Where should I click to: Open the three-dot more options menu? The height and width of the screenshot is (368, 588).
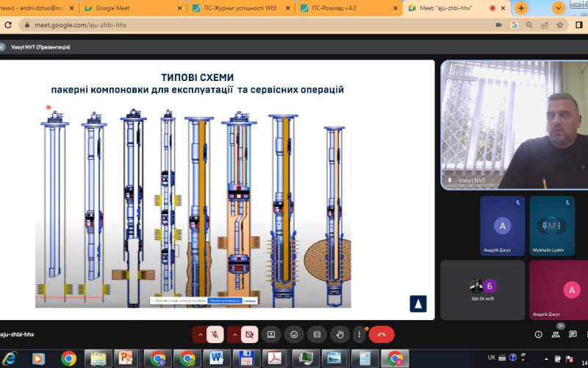click(x=359, y=334)
